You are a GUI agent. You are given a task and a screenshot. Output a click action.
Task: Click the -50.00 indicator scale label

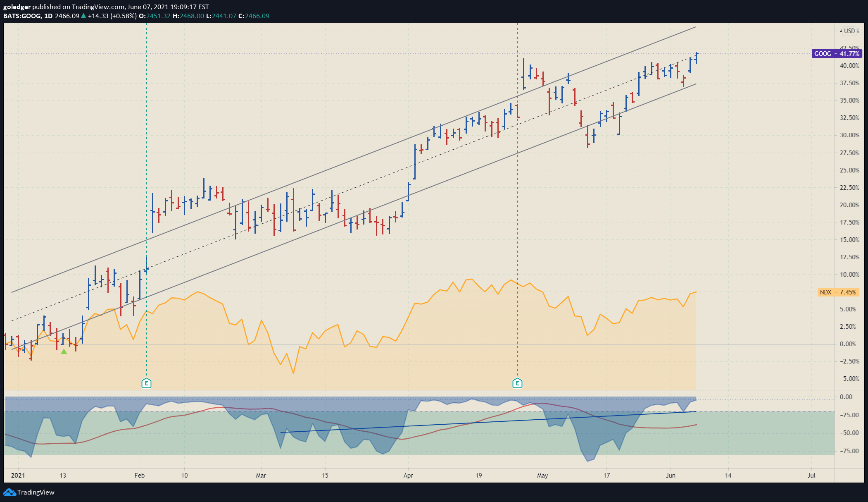tap(849, 433)
